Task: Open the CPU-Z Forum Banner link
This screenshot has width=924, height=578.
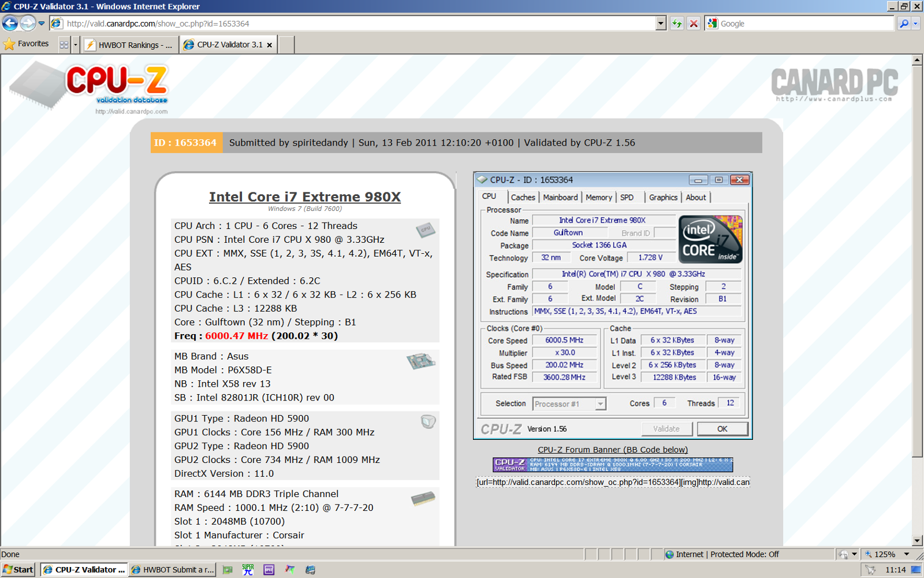Action: pyautogui.click(x=613, y=450)
